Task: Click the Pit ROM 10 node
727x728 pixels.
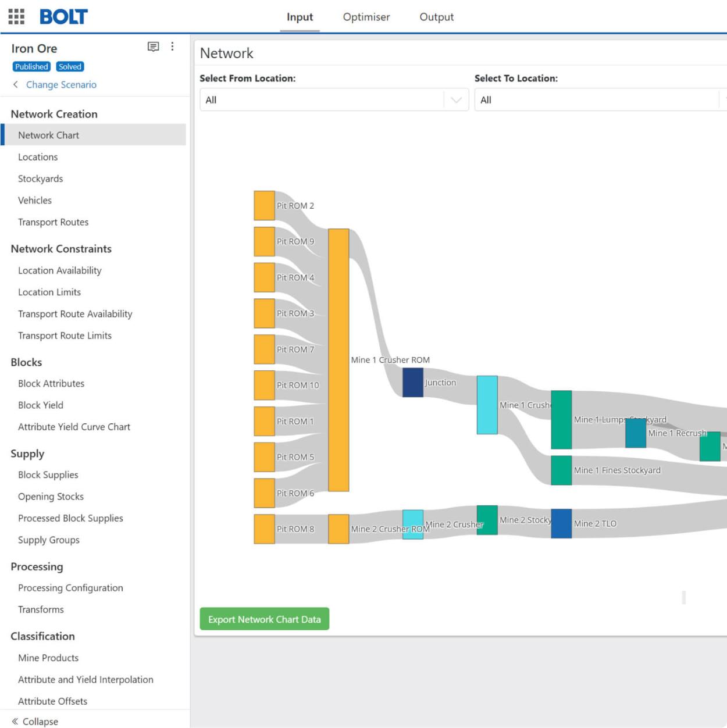Action: pyautogui.click(x=265, y=386)
